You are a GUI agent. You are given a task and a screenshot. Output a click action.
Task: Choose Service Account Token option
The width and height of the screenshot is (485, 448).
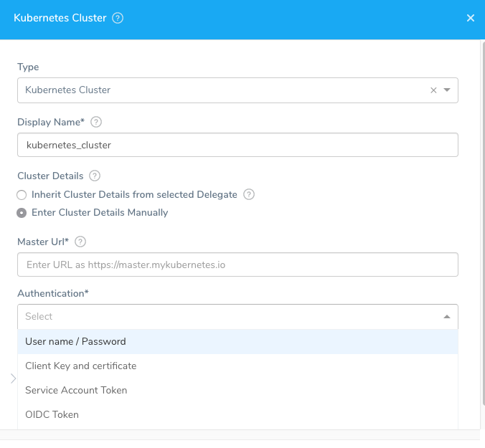coord(237,390)
